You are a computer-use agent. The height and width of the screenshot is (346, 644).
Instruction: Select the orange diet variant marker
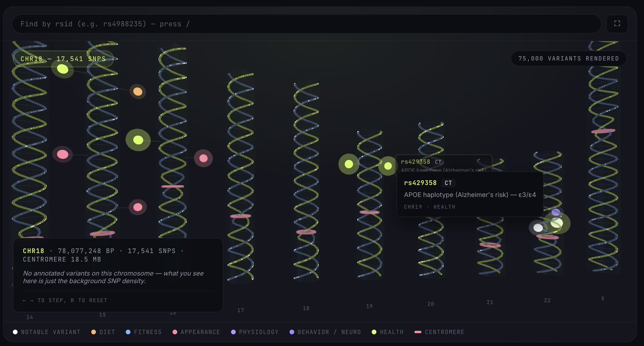click(138, 92)
